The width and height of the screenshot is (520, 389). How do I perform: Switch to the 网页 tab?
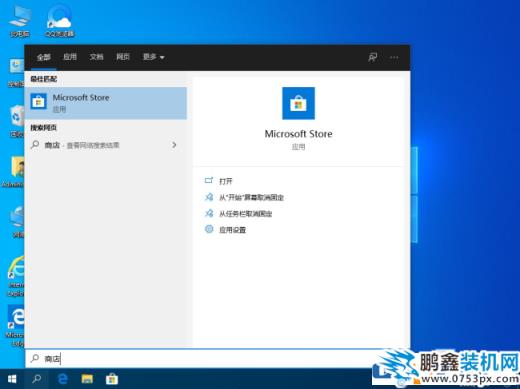[x=123, y=57]
